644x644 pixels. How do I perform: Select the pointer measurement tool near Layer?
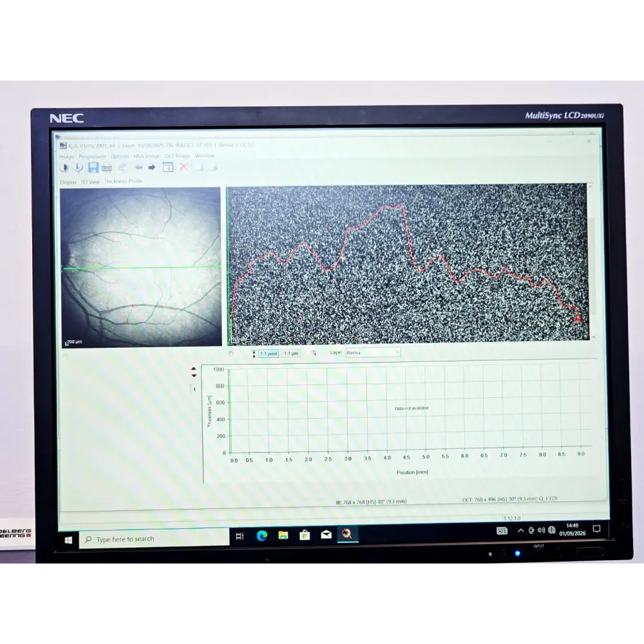click(x=314, y=353)
